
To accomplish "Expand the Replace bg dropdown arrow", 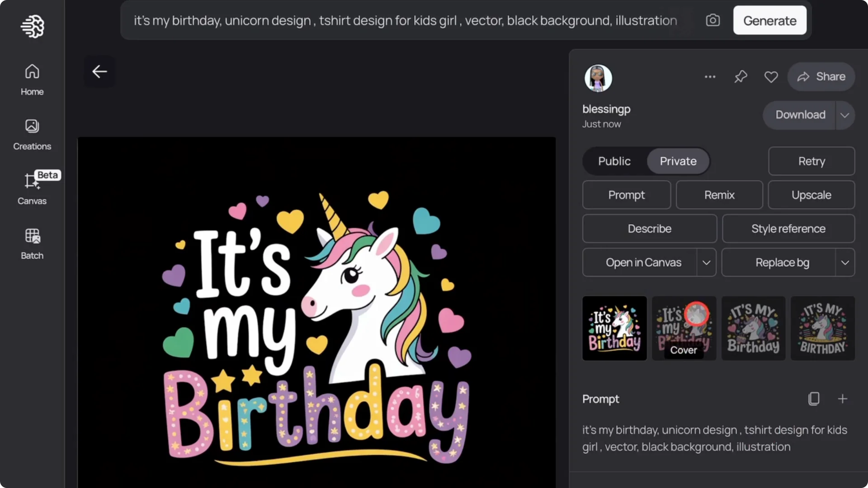I will pos(846,262).
